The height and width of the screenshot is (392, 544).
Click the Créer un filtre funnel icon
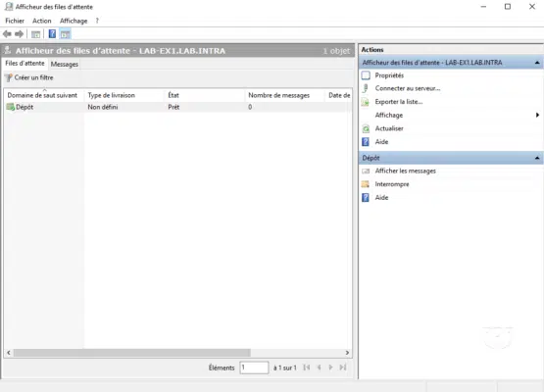point(8,77)
